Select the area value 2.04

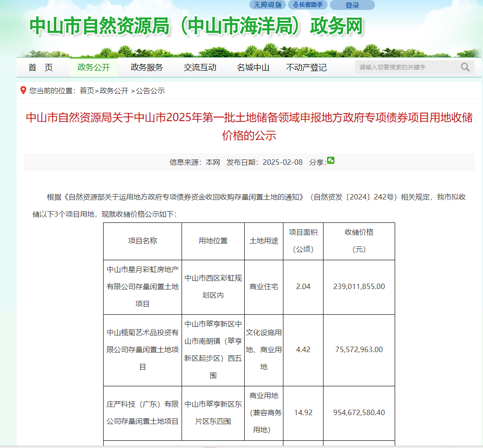click(x=303, y=287)
